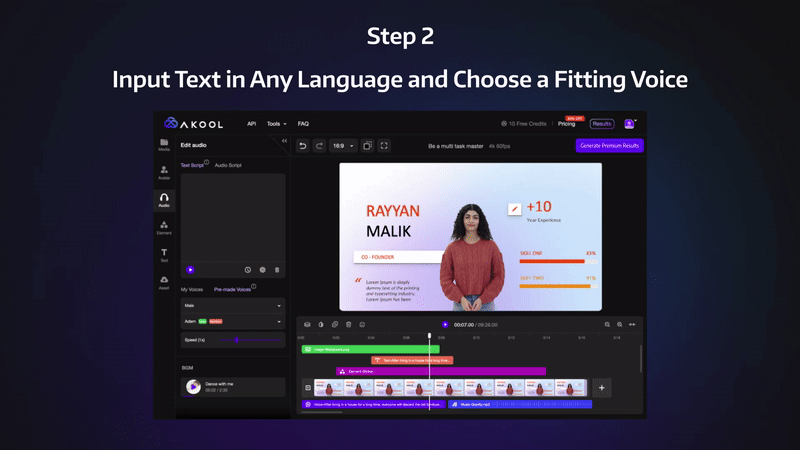Image resolution: width=800 pixels, height=450 pixels.
Task: Switch to the Audio Script tab
Action: [x=228, y=165]
